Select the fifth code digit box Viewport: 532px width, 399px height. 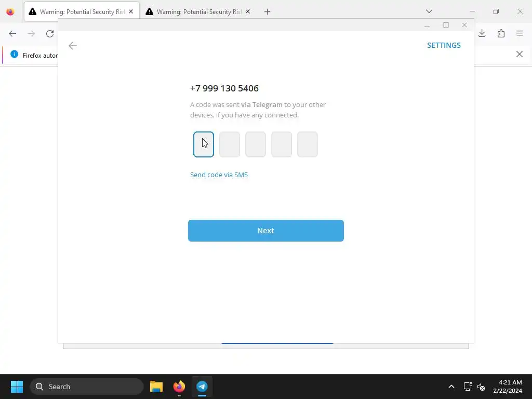coord(308,144)
